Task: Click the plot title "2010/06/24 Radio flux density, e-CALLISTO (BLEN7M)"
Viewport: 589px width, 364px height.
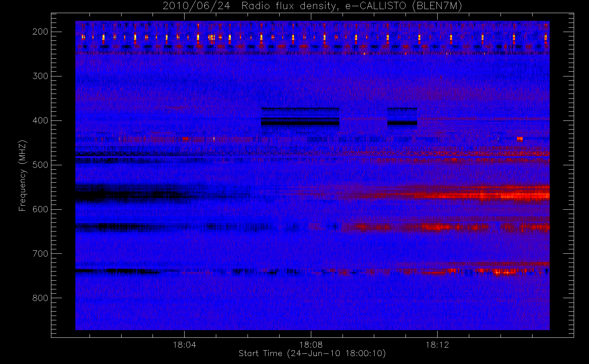Action: (312, 6)
